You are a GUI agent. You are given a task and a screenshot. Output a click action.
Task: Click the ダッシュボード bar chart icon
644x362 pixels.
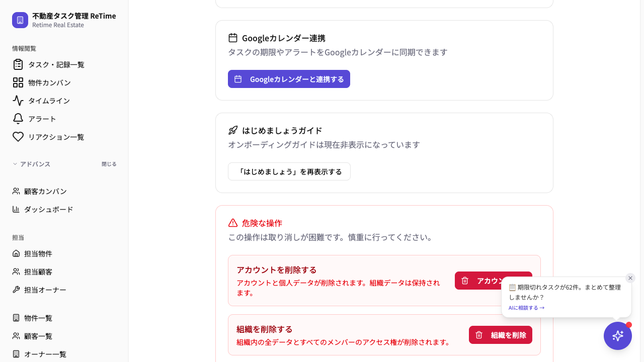tap(16, 209)
